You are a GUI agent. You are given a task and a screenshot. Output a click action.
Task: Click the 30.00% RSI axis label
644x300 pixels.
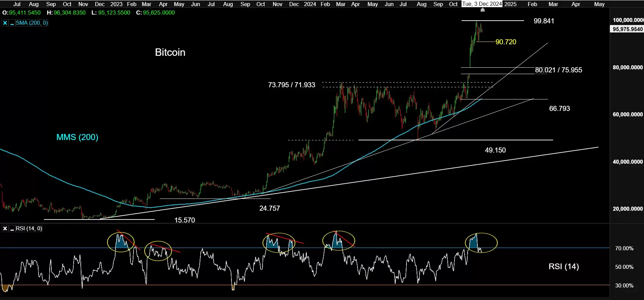624,285
